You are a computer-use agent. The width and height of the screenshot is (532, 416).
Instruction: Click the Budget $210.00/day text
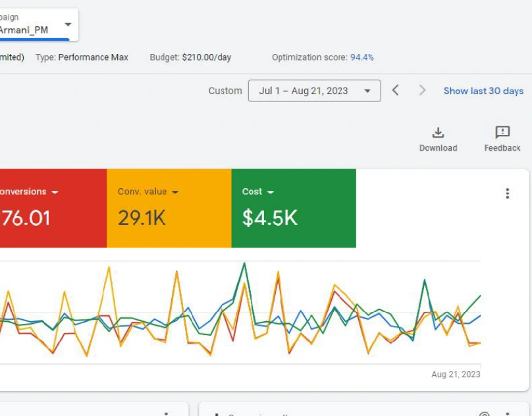click(190, 57)
